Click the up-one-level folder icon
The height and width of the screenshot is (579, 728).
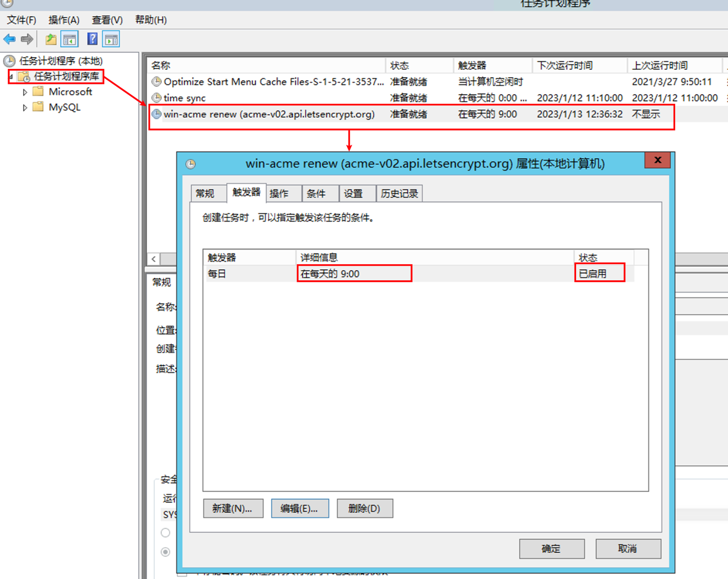pyautogui.click(x=50, y=39)
